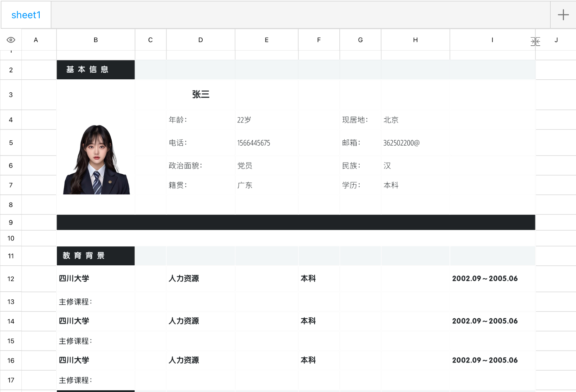The image size is (576, 392).
Task: Select row 7 header
Action: 11,185
